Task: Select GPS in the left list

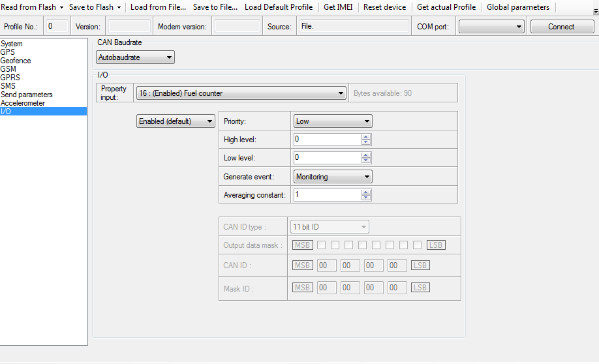Action: pos(8,52)
